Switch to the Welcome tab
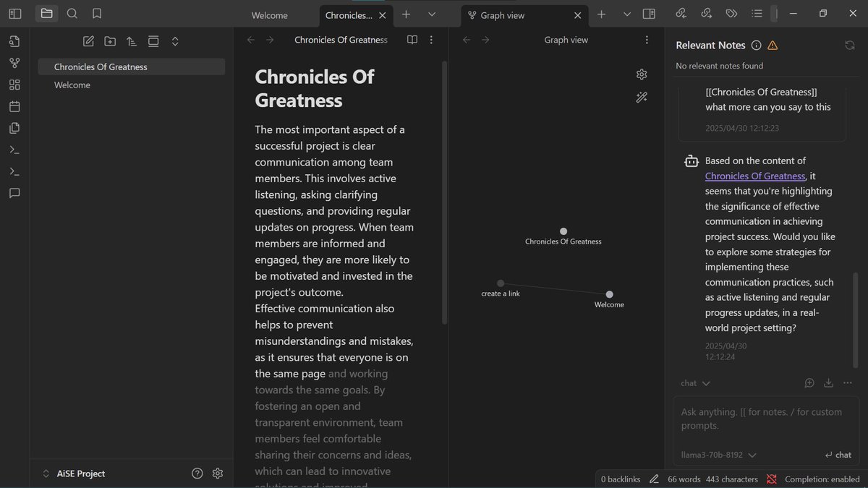This screenshot has width=868, height=488. [269, 15]
